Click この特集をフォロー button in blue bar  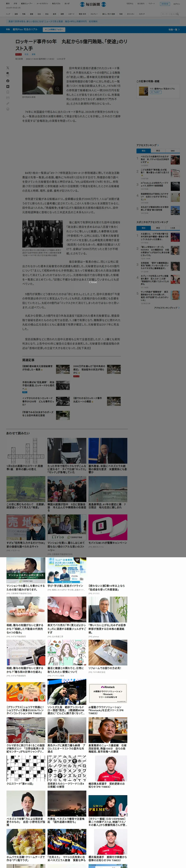click(54, 30)
